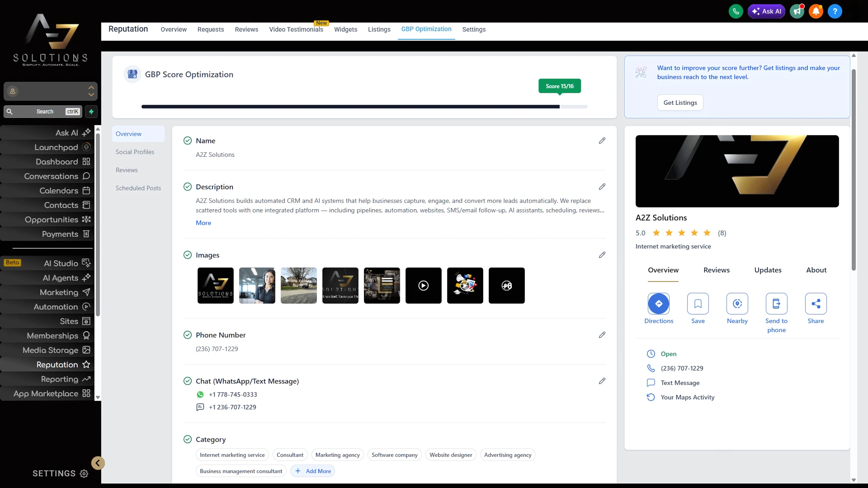Click the Nearby icon in the preview
The height and width of the screenshot is (488, 868).
(x=737, y=304)
